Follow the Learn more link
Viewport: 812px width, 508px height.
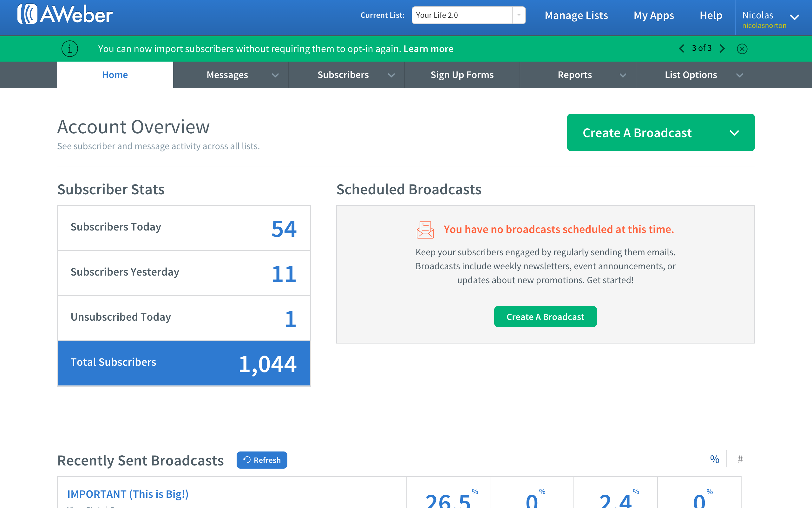pyautogui.click(x=428, y=49)
